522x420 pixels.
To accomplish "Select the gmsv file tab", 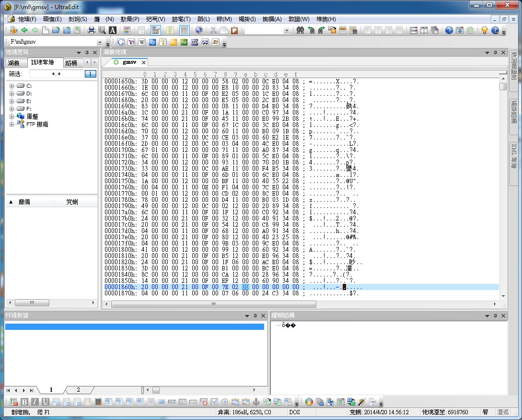I will [x=129, y=62].
